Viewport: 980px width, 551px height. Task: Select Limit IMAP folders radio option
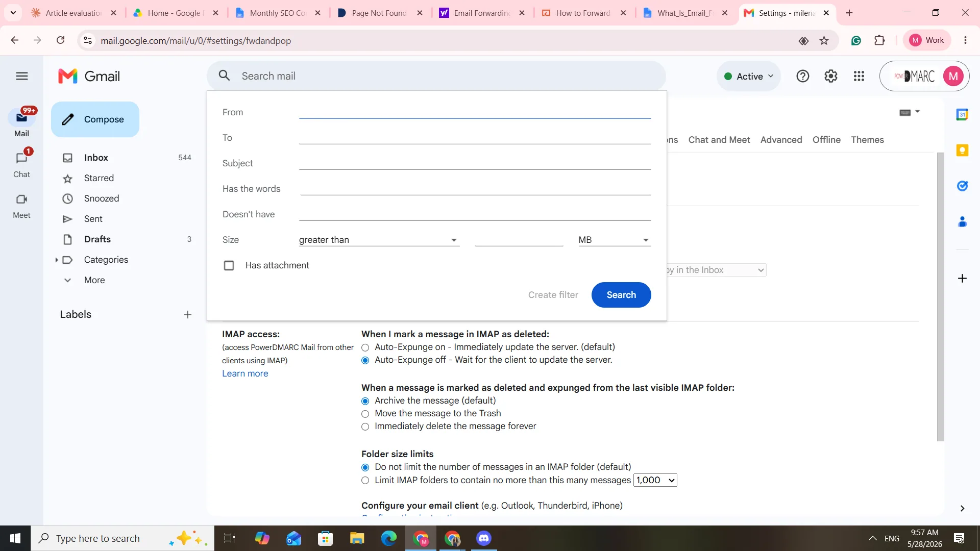(365, 481)
